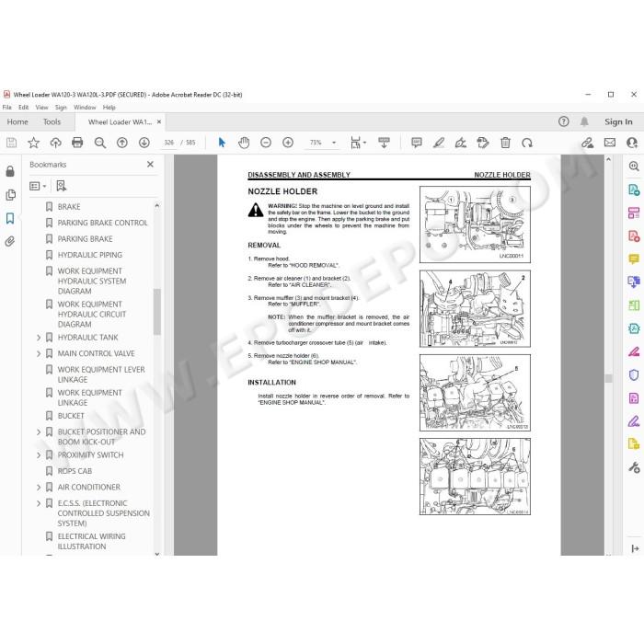Open the find text magnifier tool
The image size is (644, 644).
(x=99, y=143)
